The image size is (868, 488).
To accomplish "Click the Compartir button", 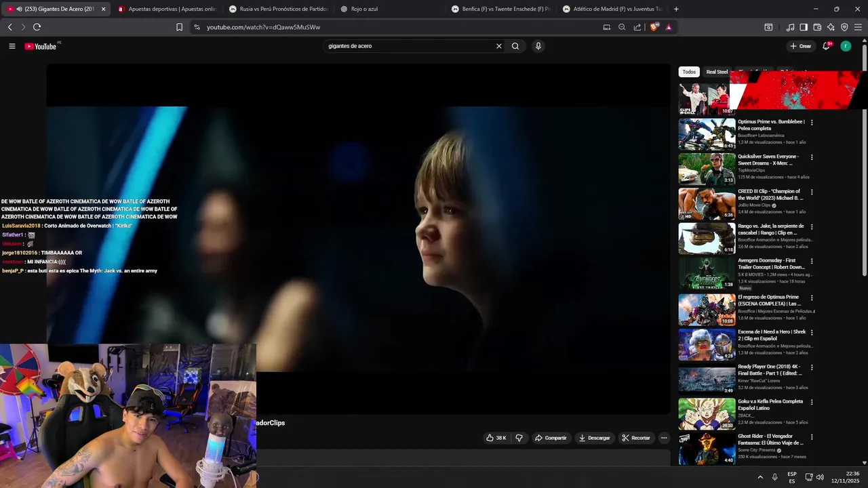I will (x=551, y=438).
